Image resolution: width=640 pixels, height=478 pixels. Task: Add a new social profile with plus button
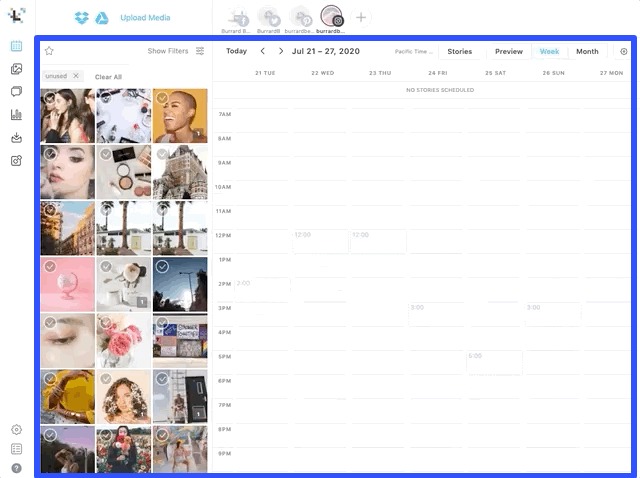click(x=361, y=18)
